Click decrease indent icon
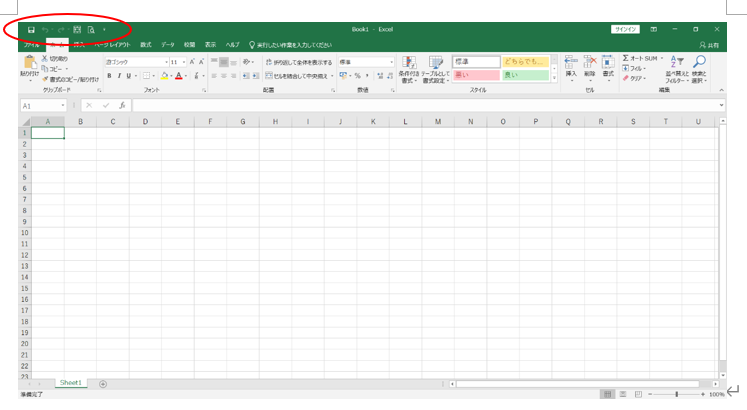Image resolution: width=747 pixels, height=410 pixels. pos(246,76)
